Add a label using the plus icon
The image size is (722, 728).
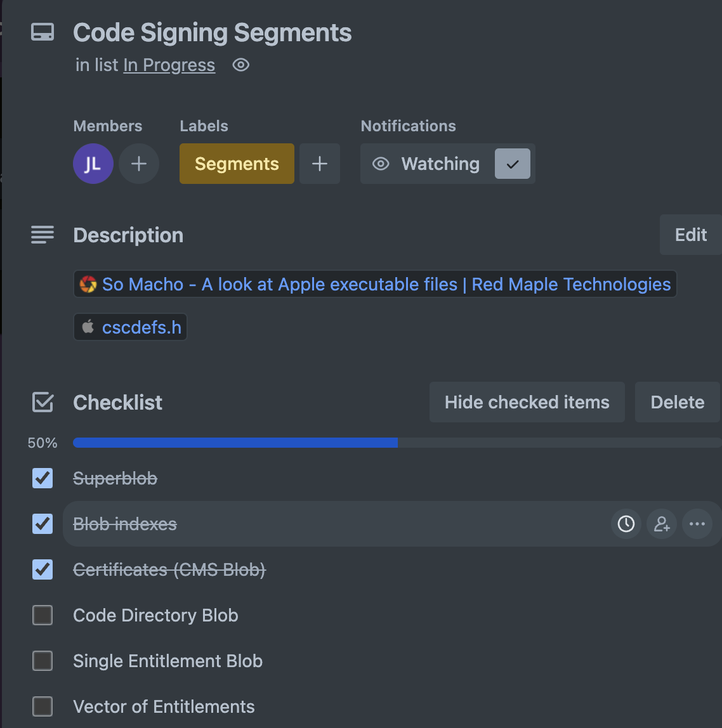tap(320, 163)
